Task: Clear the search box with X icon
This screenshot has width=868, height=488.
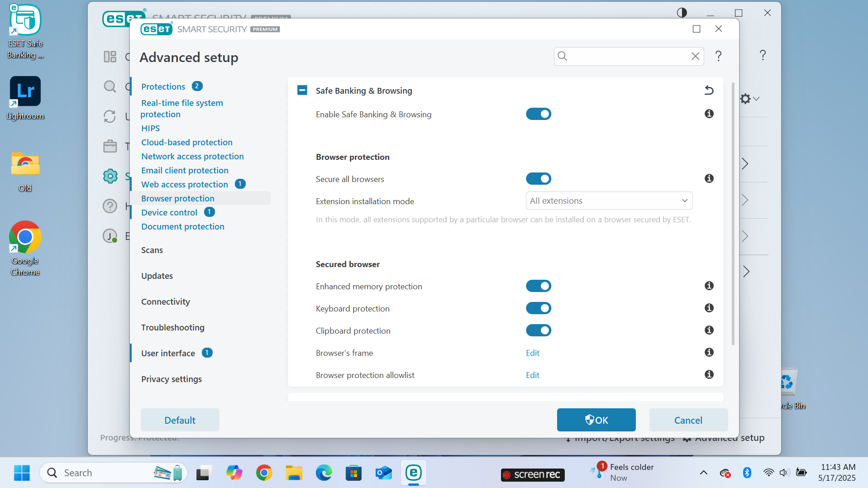Action: click(x=695, y=56)
